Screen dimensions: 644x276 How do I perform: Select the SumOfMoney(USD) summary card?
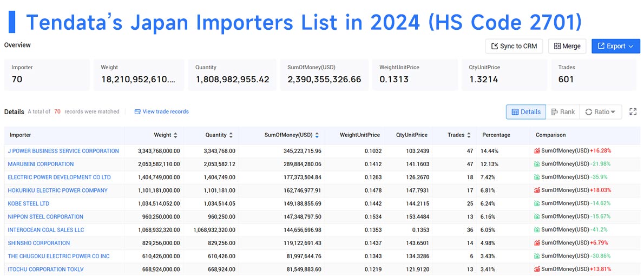(x=324, y=75)
